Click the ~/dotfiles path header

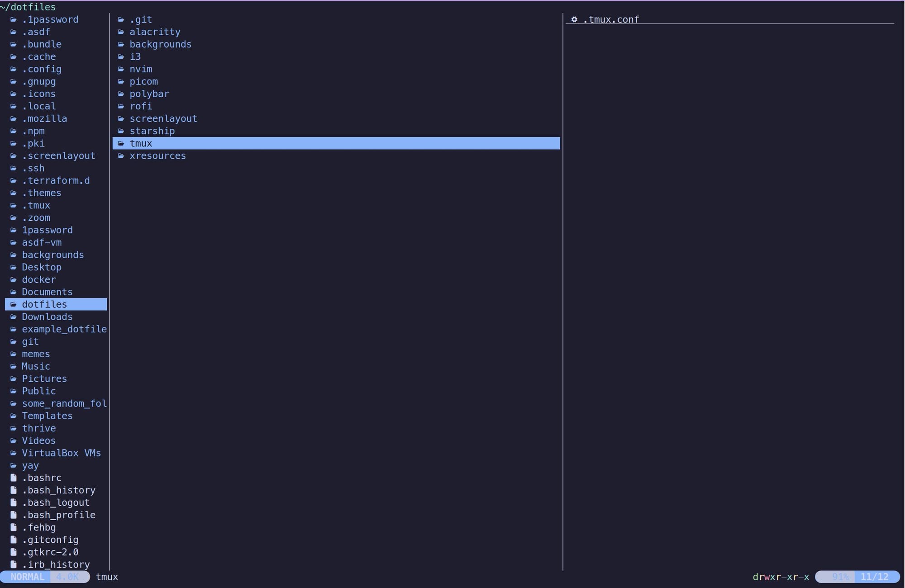point(28,7)
